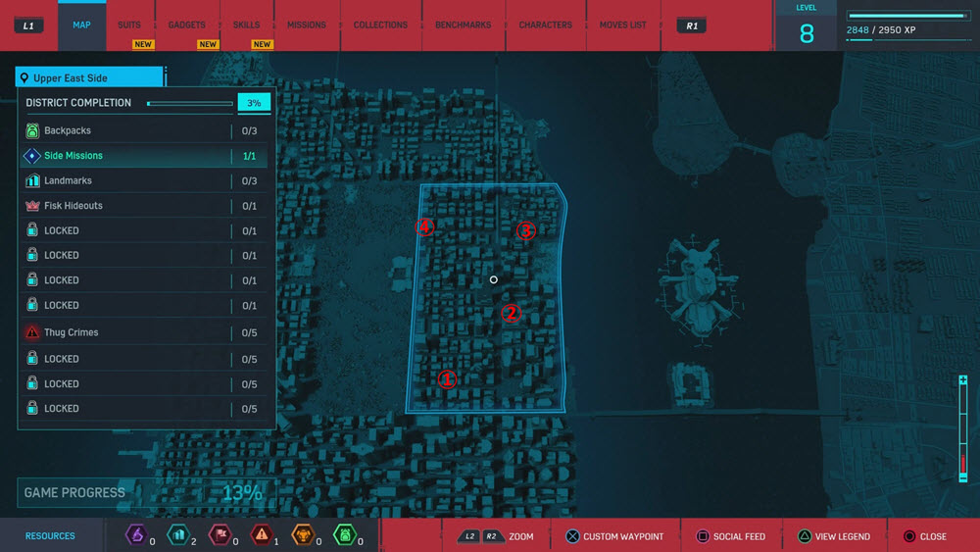Image resolution: width=980 pixels, height=552 pixels.
Task: Click the triangle View Legend icon
Action: click(x=805, y=536)
